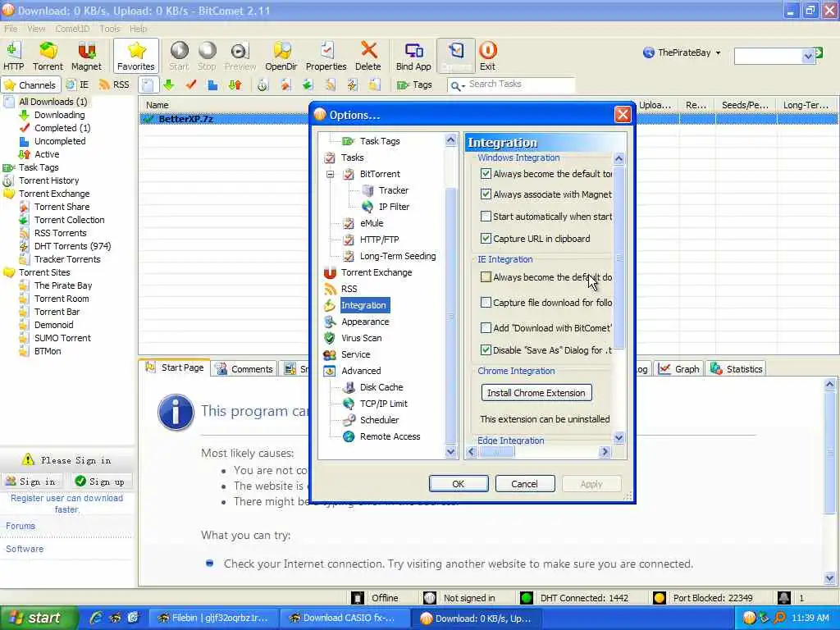Viewport: 840px width, 630px height.
Task: Click the Integration panel vertical scrollbar thumb
Action: pos(619,258)
